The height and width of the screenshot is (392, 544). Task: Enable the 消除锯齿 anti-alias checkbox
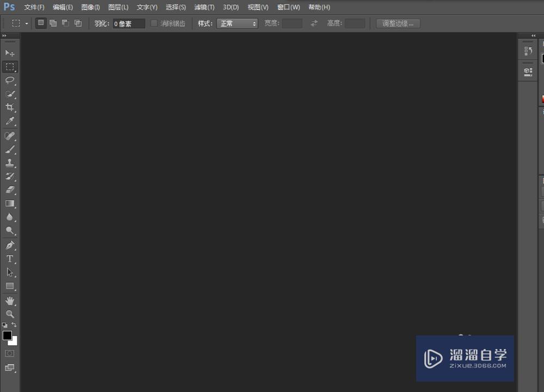tap(154, 23)
